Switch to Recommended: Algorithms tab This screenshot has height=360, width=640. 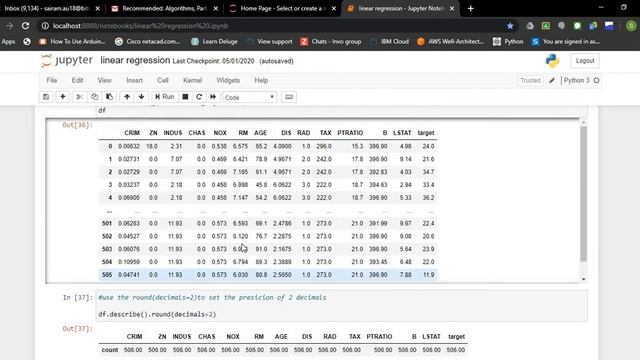point(165,8)
